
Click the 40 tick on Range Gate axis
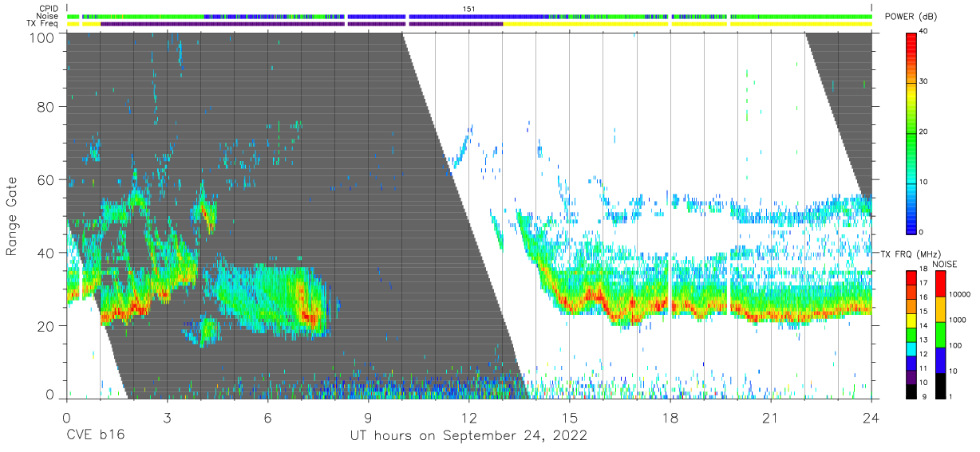46,253
